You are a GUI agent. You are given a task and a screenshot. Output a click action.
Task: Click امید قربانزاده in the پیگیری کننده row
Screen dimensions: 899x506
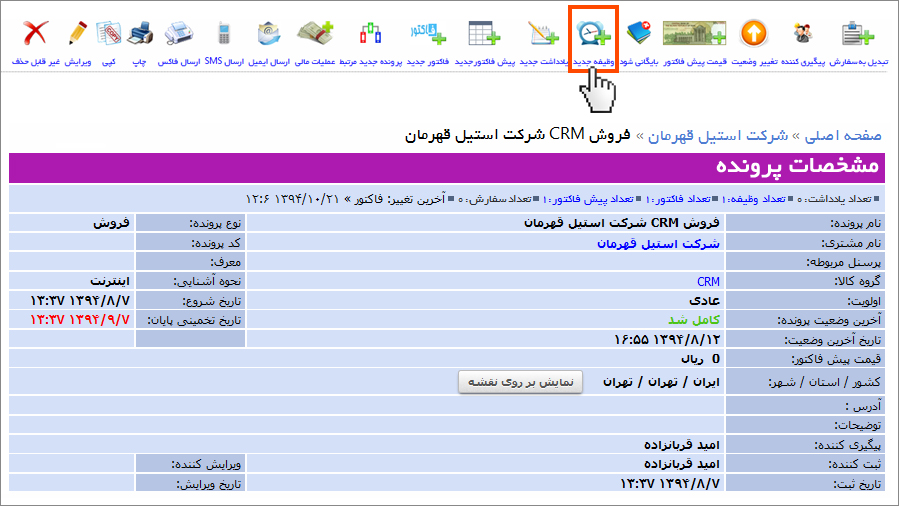point(682,445)
